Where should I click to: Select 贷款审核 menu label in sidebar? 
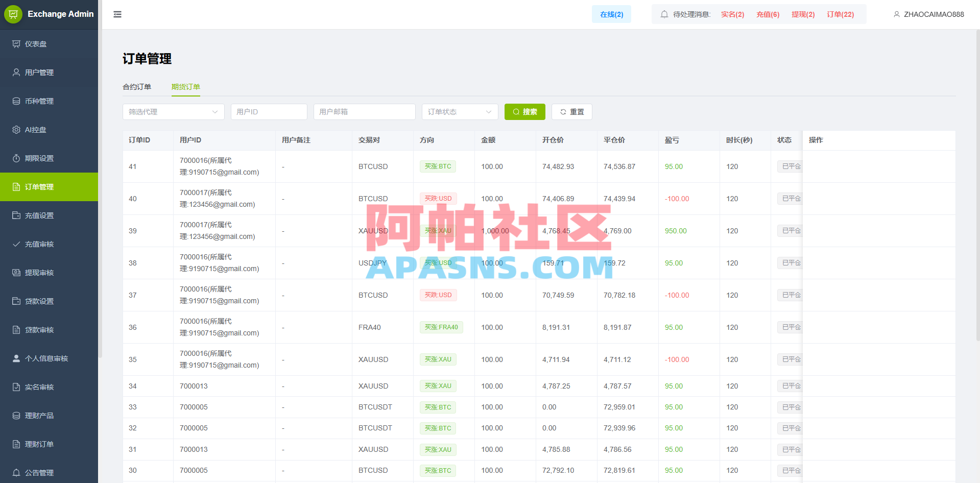(39, 330)
